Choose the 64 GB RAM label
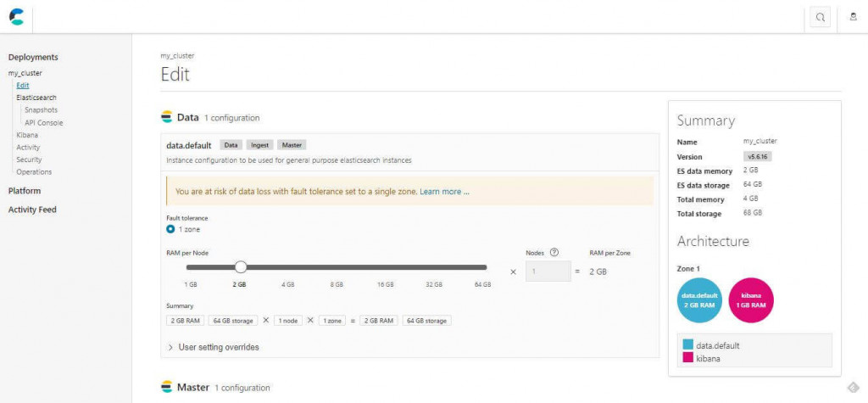868x403 pixels. tap(482, 284)
